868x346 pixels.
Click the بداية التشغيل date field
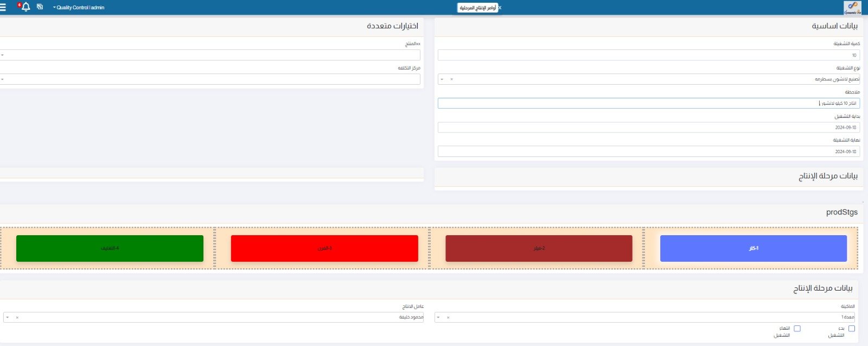648,128
